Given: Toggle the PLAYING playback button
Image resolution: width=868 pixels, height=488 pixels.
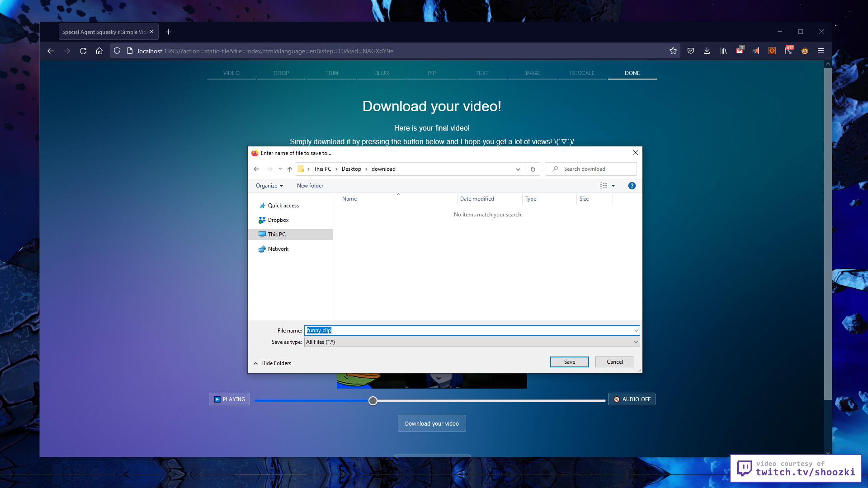Looking at the screenshot, I should (x=229, y=399).
